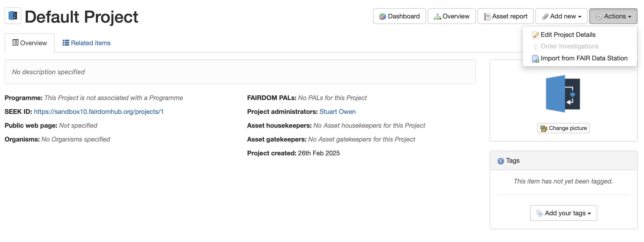Click the gear icon on Actions button
The image size is (644, 242).
click(x=599, y=17)
